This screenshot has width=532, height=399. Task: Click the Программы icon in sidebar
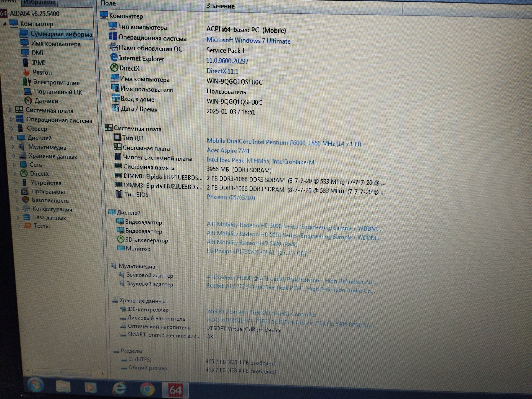(x=25, y=191)
